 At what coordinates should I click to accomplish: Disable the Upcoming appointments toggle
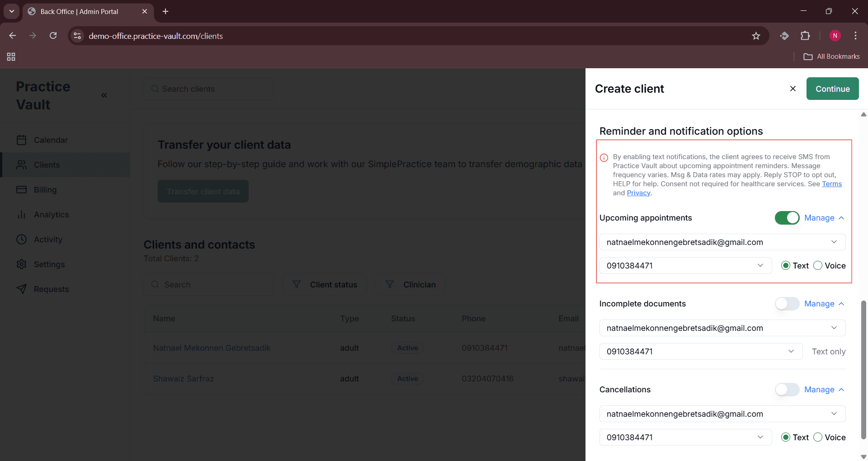[787, 218]
